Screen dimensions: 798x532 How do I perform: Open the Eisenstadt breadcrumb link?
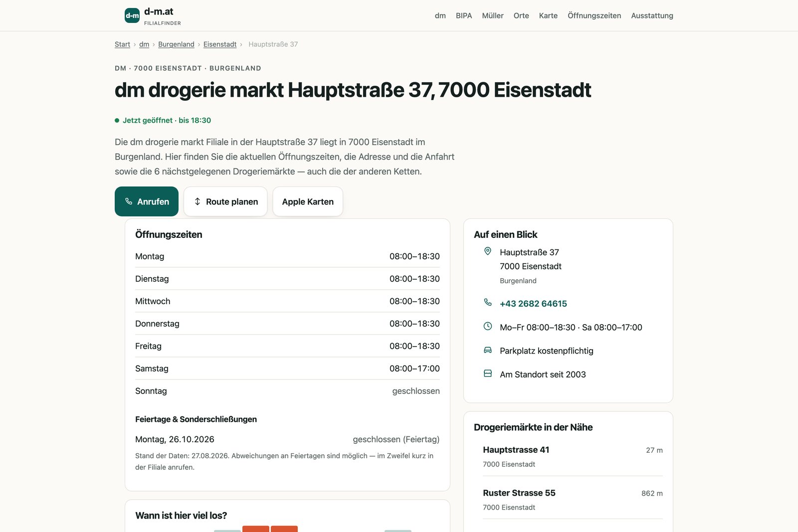click(x=220, y=44)
